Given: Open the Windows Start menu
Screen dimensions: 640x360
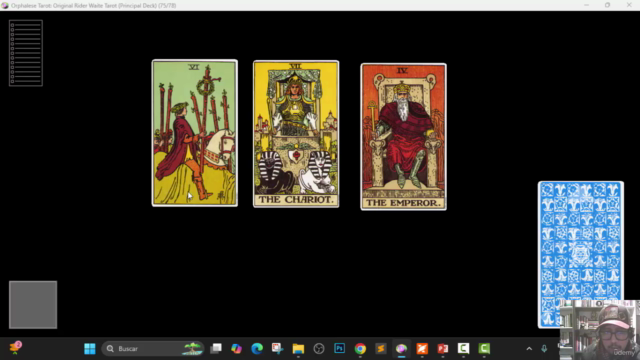Looking at the screenshot, I should [90, 349].
